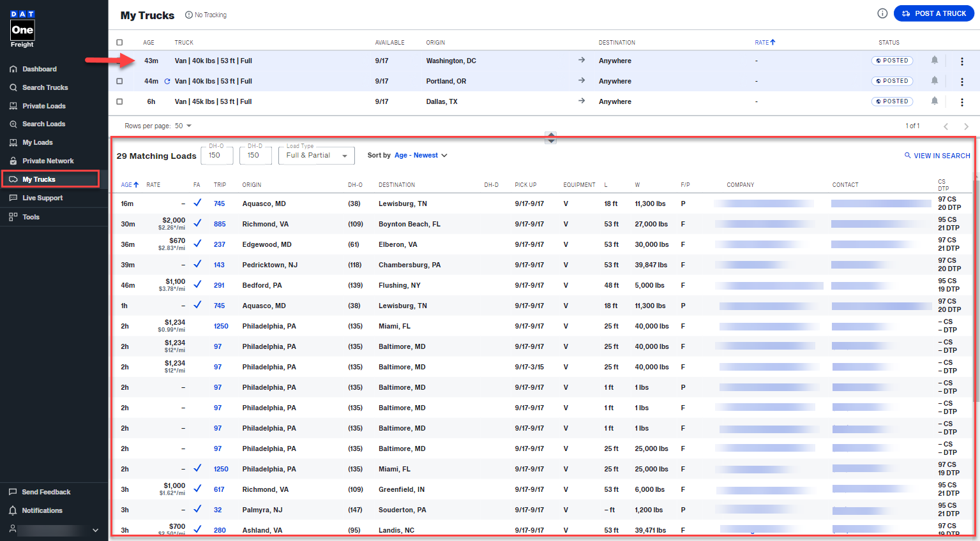Click the info icon beside Post a Truck
The image size is (980, 541).
(882, 13)
